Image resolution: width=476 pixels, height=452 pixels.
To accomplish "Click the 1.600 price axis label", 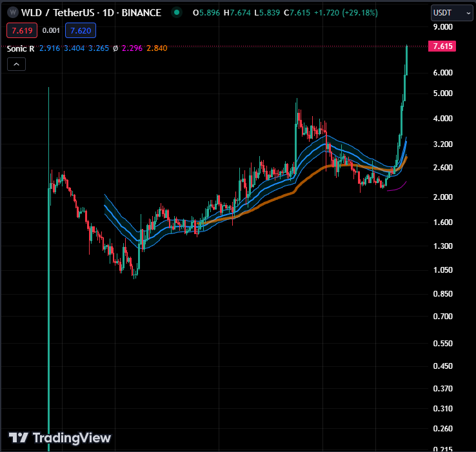I will [443, 222].
